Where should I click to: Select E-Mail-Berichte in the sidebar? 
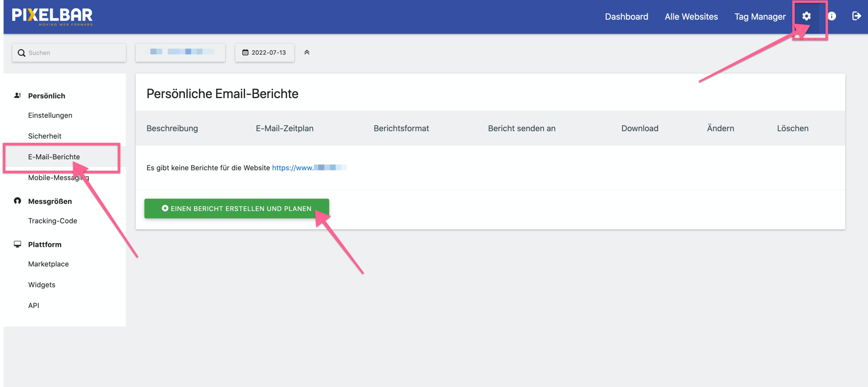pyautogui.click(x=54, y=157)
